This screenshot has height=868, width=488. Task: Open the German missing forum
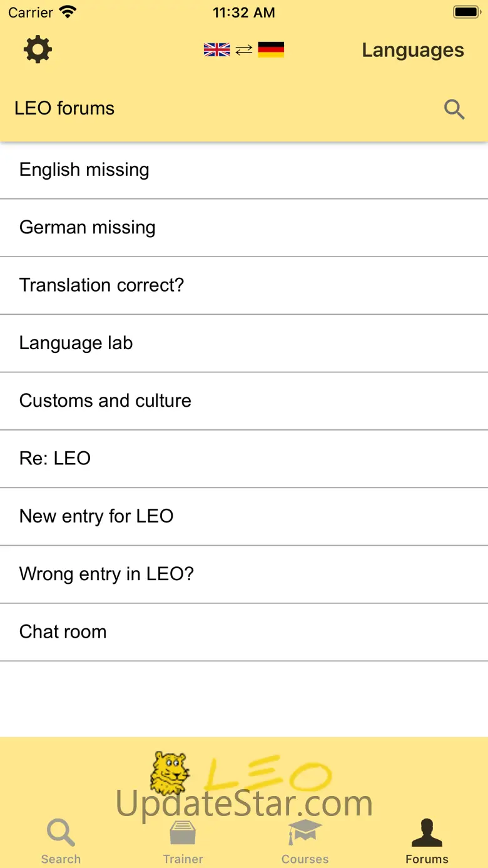point(244,227)
